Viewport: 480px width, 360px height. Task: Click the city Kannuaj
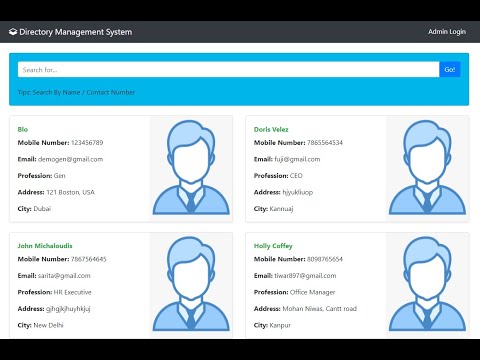coord(281,209)
